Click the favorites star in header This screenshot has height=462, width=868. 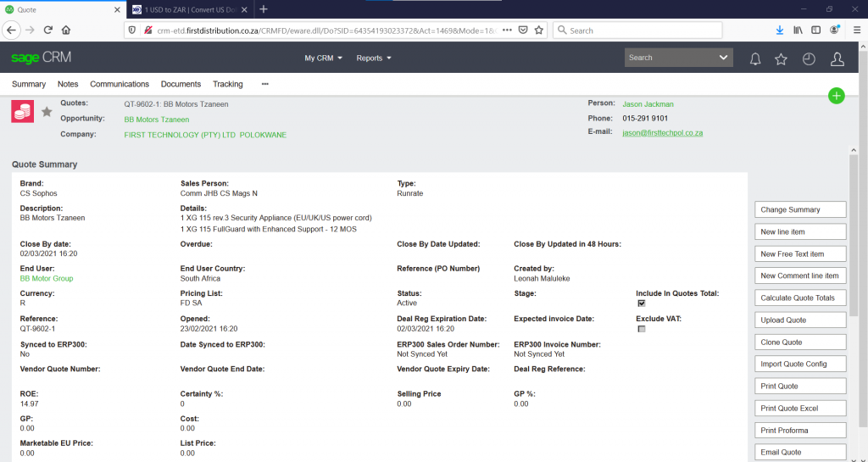point(781,58)
